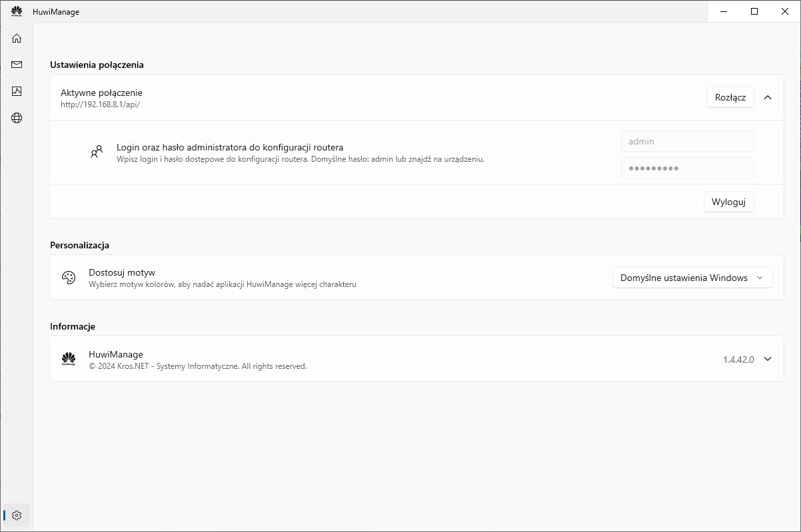
Task: Click the HuwiManage logo in title bar
Action: pos(17,11)
